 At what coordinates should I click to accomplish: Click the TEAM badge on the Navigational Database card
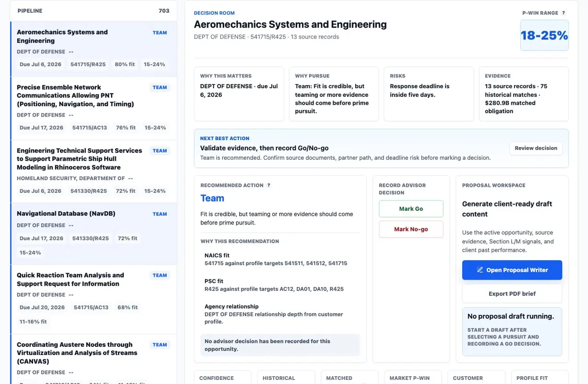point(160,214)
